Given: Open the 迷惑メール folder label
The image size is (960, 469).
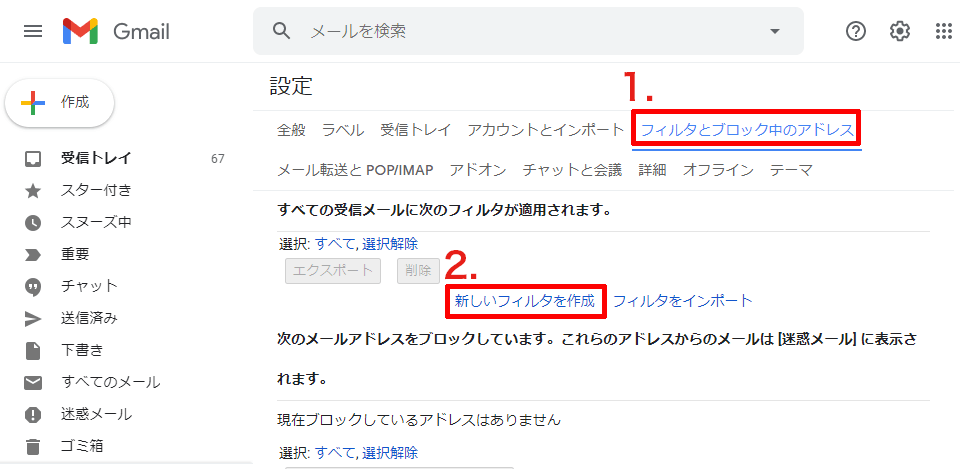Looking at the screenshot, I should tap(96, 414).
